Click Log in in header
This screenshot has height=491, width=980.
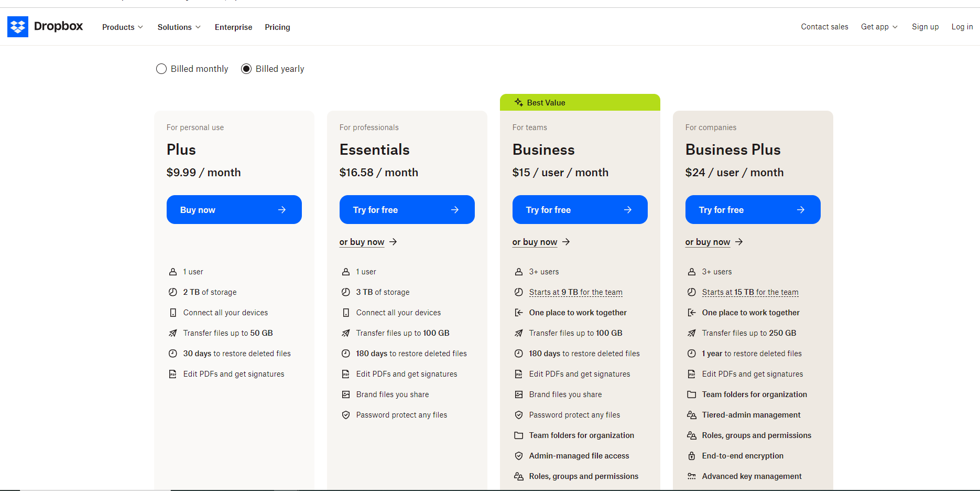962,27
